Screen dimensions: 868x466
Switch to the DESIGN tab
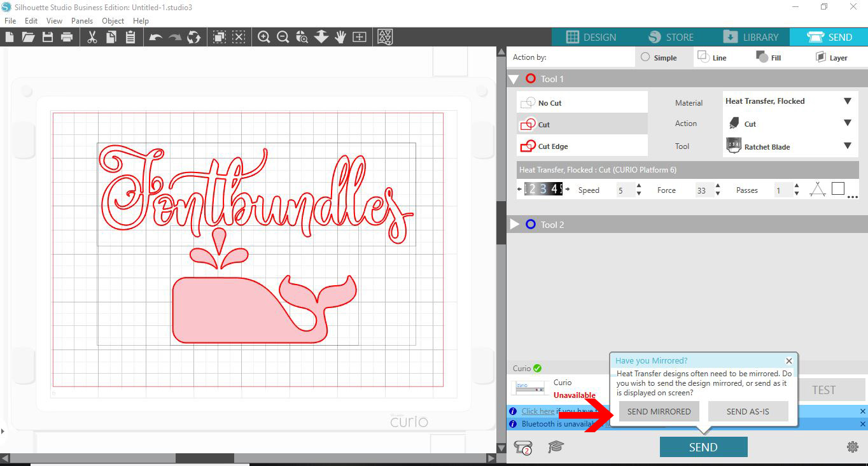point(591,37)
